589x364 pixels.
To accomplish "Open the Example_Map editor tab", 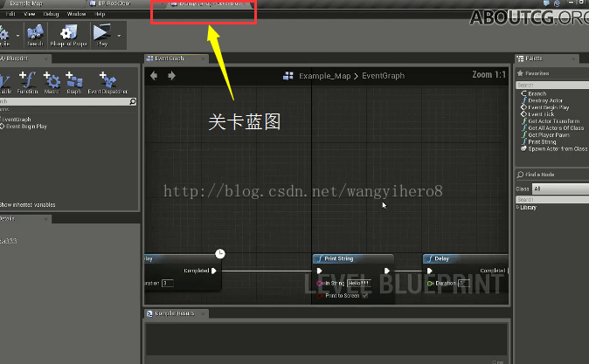I will [x=26, y=3].
